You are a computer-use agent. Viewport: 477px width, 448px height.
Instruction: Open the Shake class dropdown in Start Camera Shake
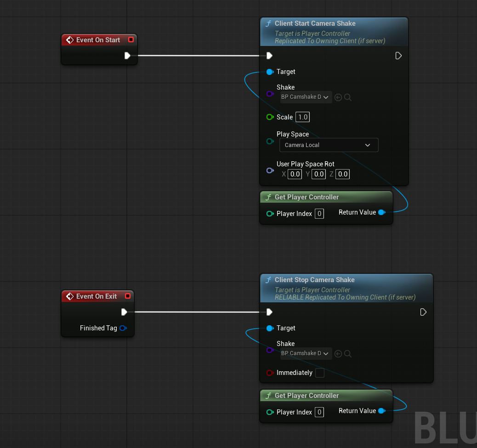[306, 97]
